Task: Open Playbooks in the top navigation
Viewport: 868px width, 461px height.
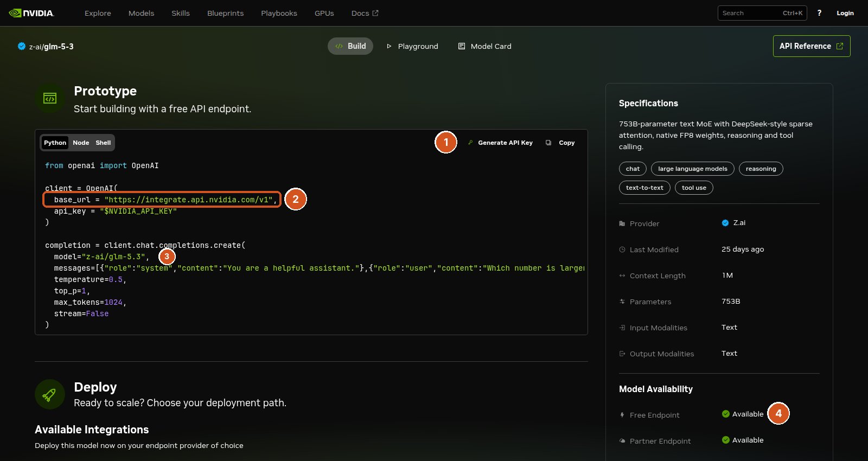Action: tap(279, 13)
